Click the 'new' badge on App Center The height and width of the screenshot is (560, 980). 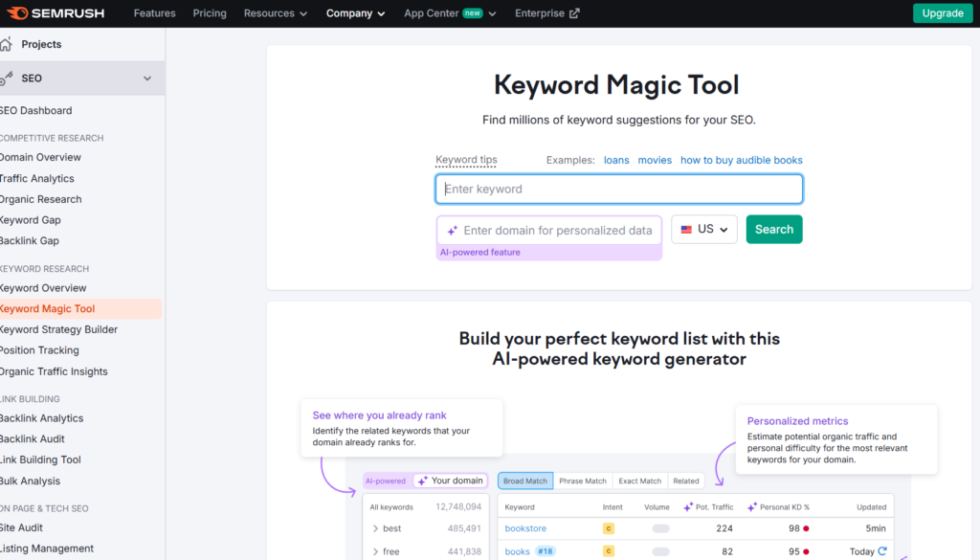click(473, 13)
